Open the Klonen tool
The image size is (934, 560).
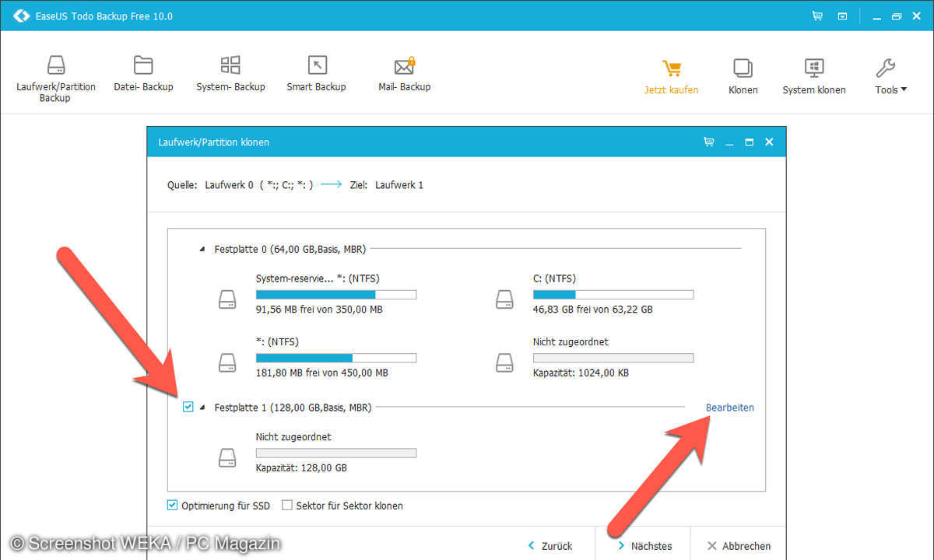743,76
